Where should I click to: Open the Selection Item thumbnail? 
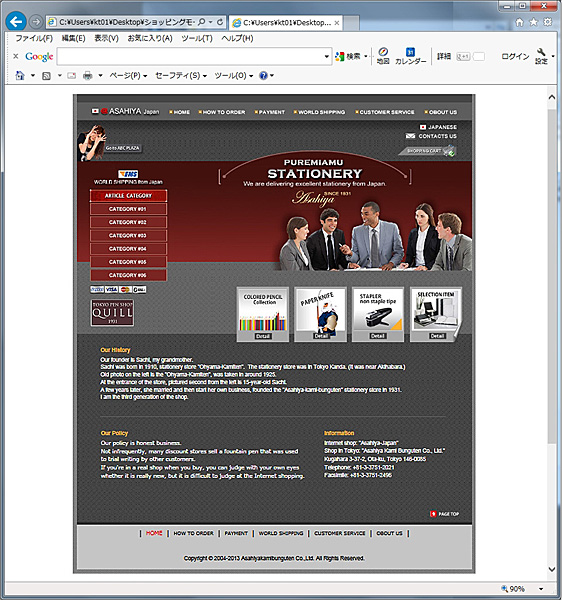[436, 315]
